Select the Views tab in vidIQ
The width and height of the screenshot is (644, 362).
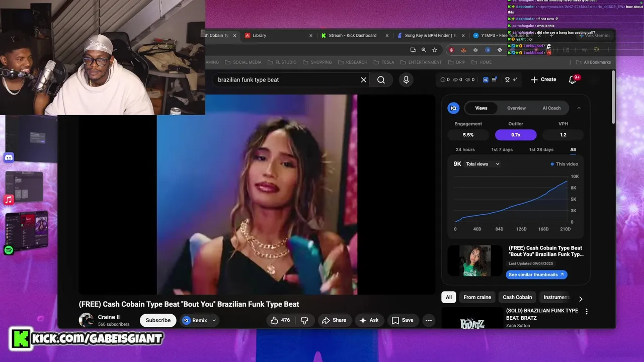point(481,108)
